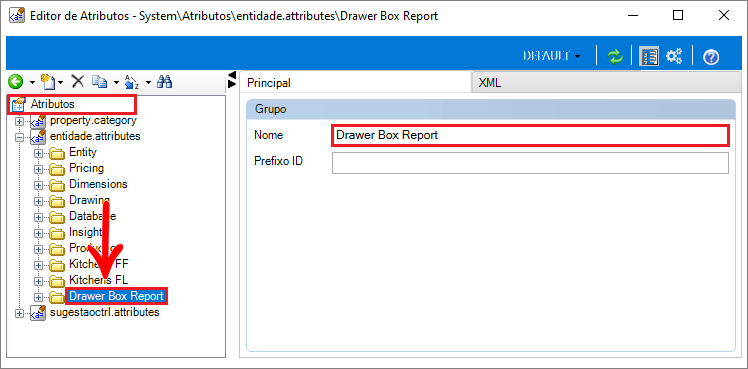Viewport: 748px width, 369px height.
Task: Open the back arrow history dropdown
Action: (32, 83)
